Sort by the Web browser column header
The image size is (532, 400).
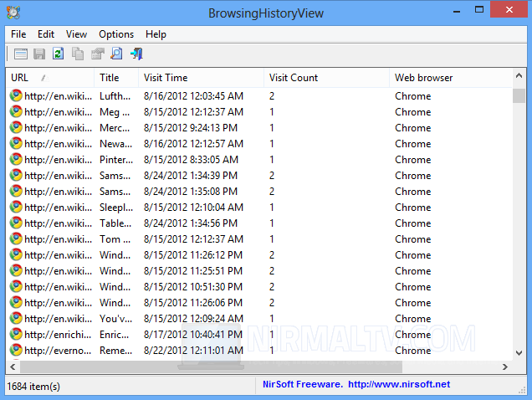point(451,78)
